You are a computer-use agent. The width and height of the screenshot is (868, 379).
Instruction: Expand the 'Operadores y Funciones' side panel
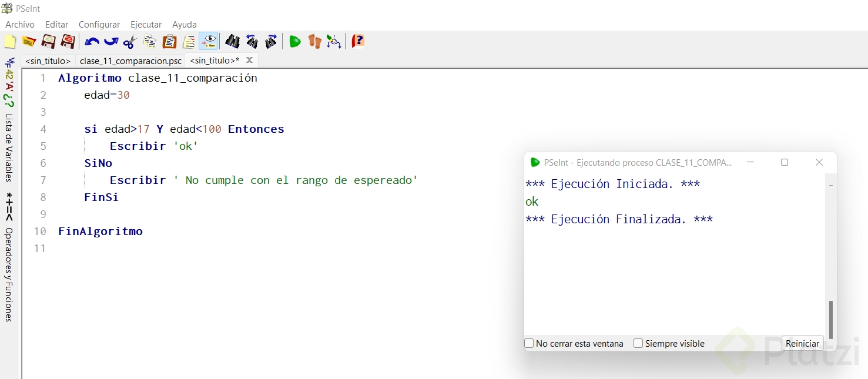click(x=9, y=274)
